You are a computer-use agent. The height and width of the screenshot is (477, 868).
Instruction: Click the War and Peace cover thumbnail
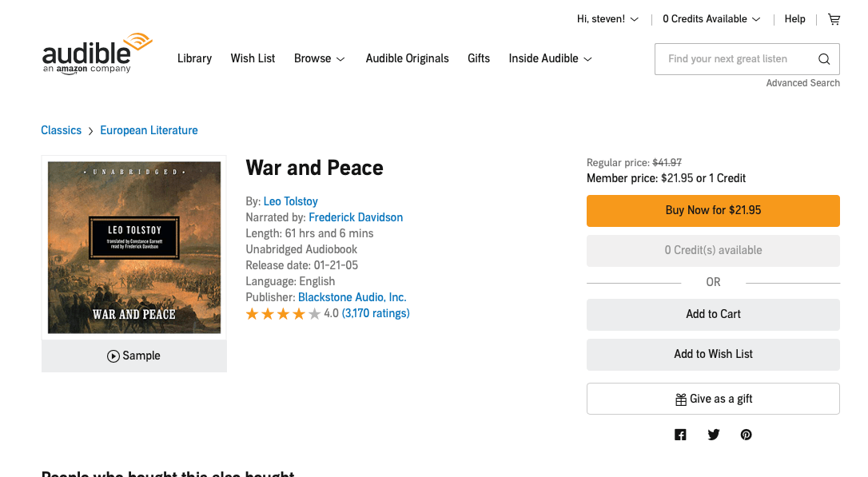tap(133, 246)
